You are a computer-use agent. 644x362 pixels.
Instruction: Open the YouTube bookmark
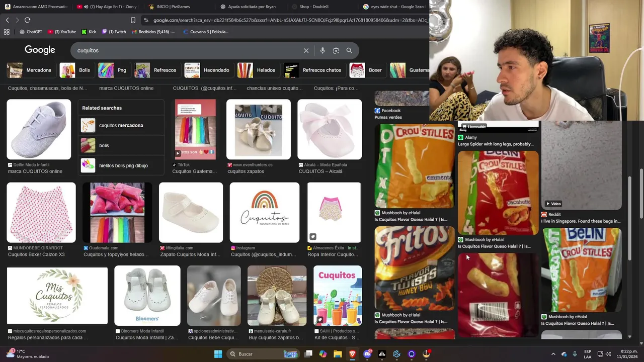(62, 32)
